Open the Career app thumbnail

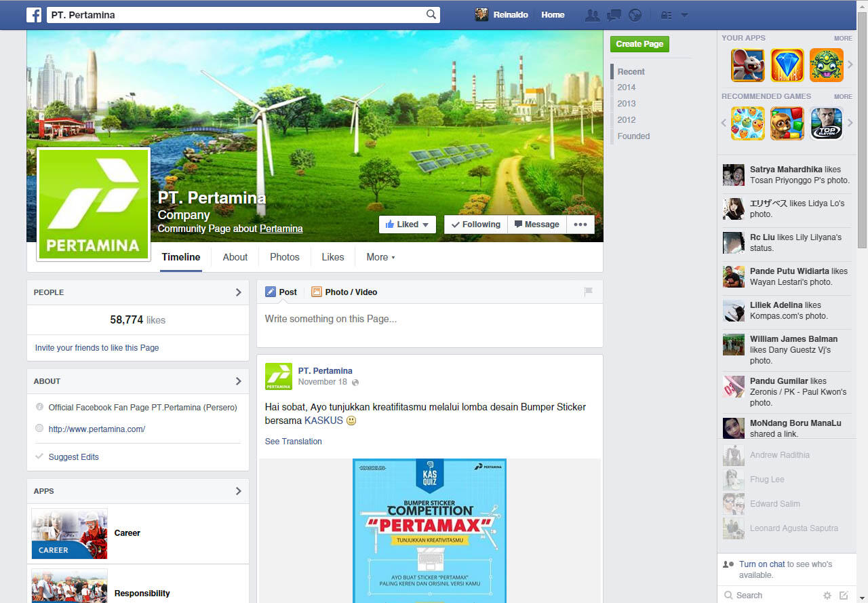pos(69,534)
